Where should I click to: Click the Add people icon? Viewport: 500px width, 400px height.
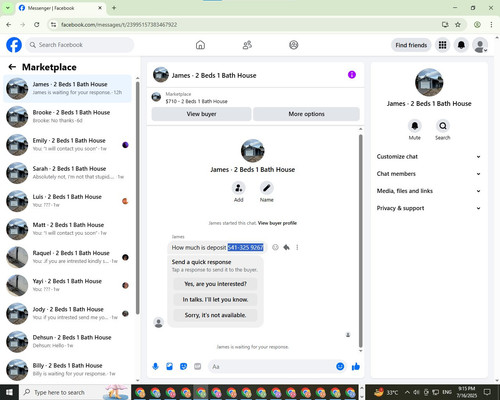pos(239,188)
